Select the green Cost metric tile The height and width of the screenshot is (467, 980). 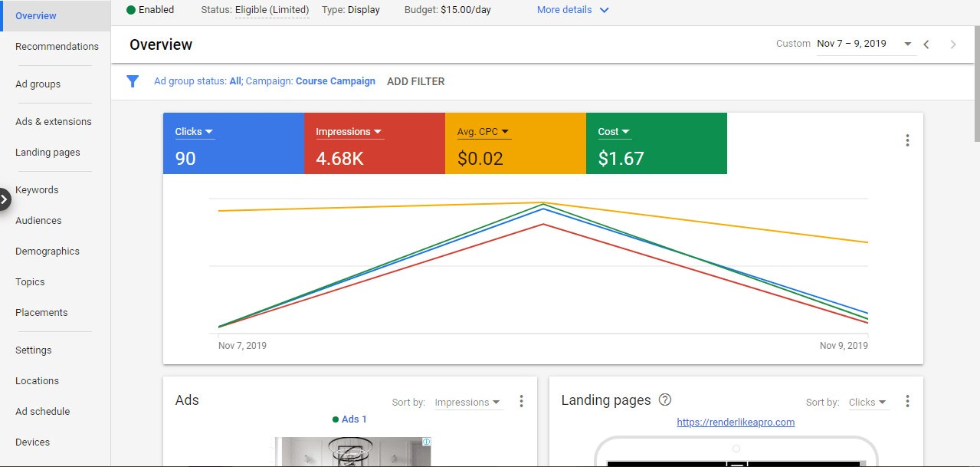657,143
